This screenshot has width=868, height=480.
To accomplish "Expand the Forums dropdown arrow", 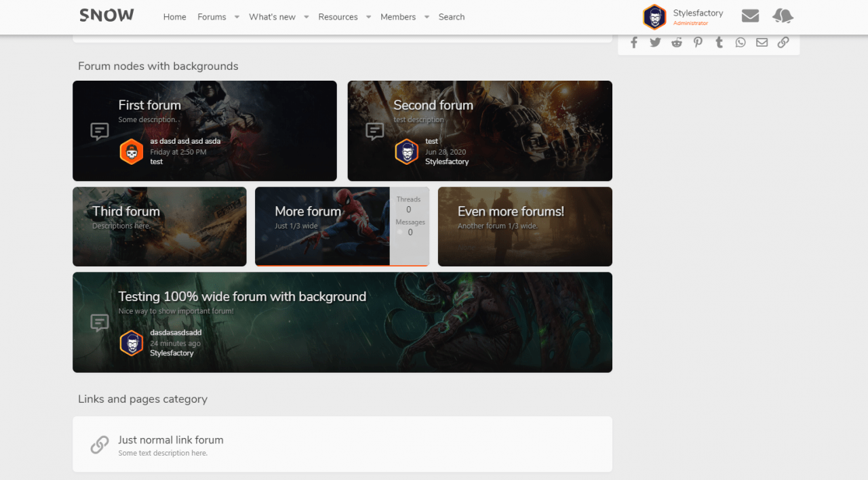I will tap(237, 17).
